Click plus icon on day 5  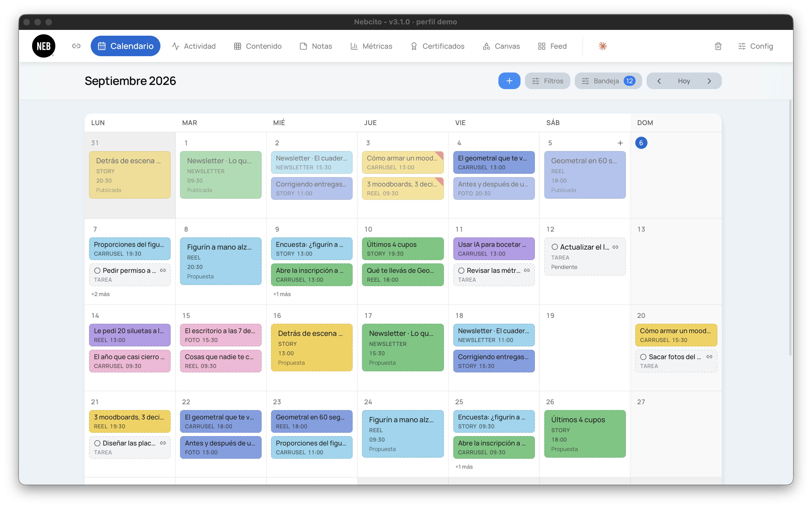pos(620,143)
